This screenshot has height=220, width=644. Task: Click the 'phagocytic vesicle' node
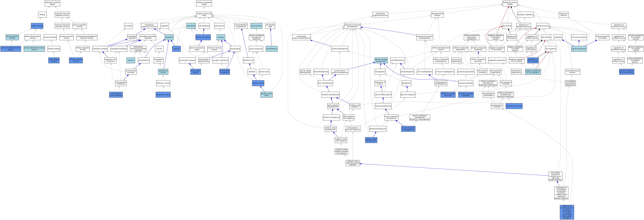coord(163,95)
